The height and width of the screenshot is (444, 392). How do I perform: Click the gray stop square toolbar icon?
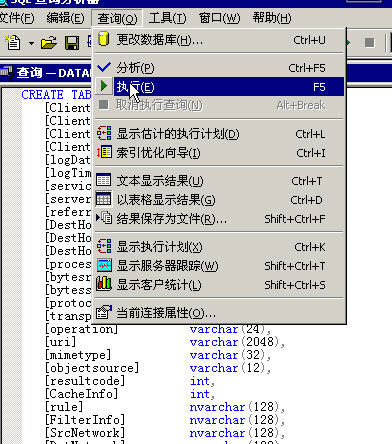(369, 43)
